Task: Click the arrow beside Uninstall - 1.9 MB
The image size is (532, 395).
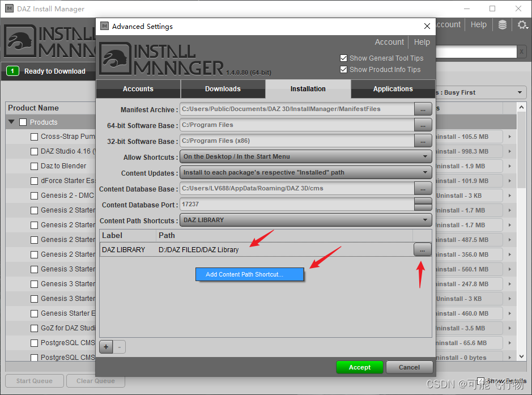Action: 509,166
